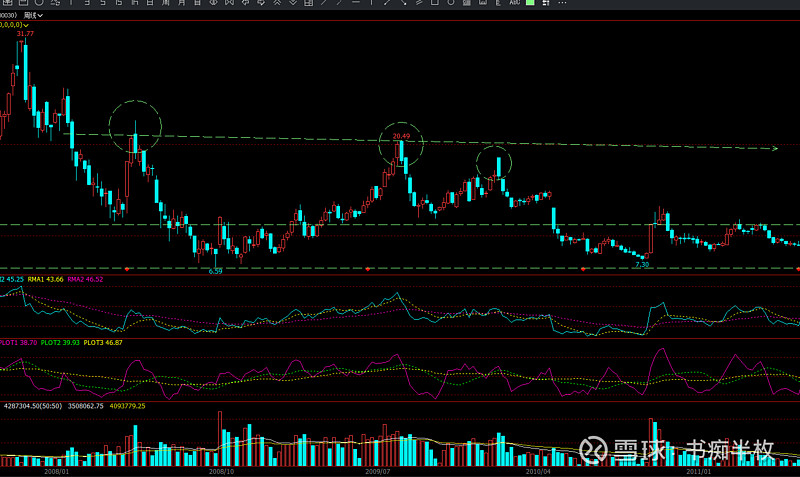
Task: Open the multi-pane grid layout icon
Action: [x=308, y=3]
